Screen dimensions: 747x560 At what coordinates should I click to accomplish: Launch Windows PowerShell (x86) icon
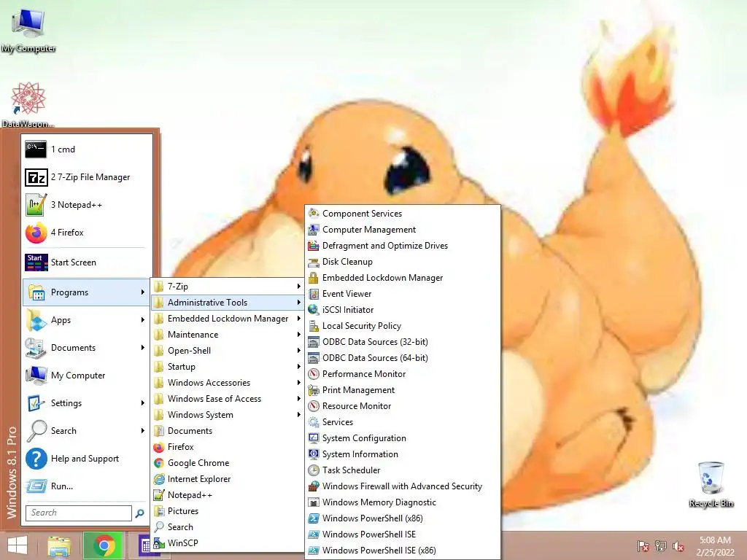[313, 518]
